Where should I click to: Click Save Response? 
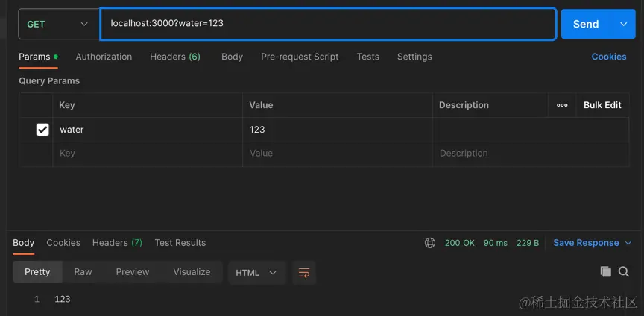tap(586, 243)
